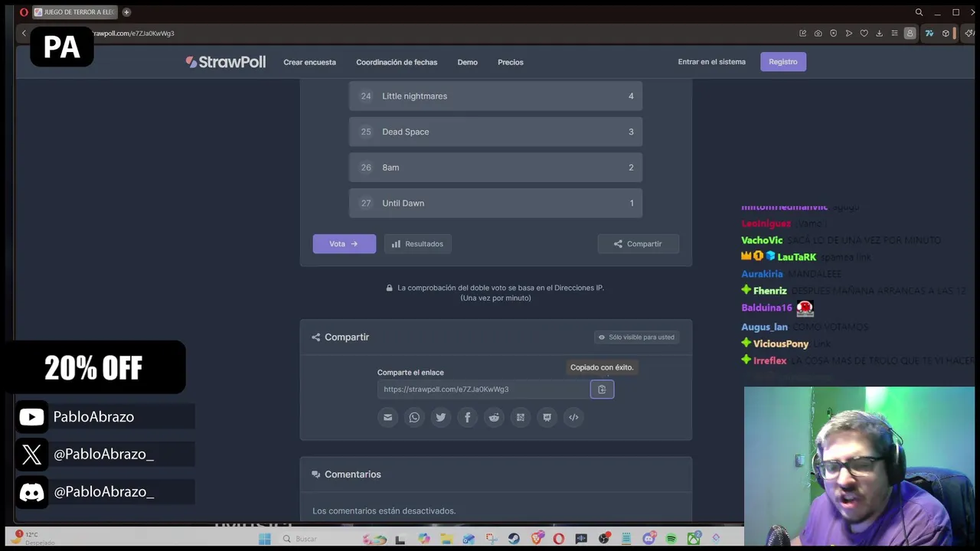Open the 7TV extension icon
This screenshot has width=980, height=551.
929,34
